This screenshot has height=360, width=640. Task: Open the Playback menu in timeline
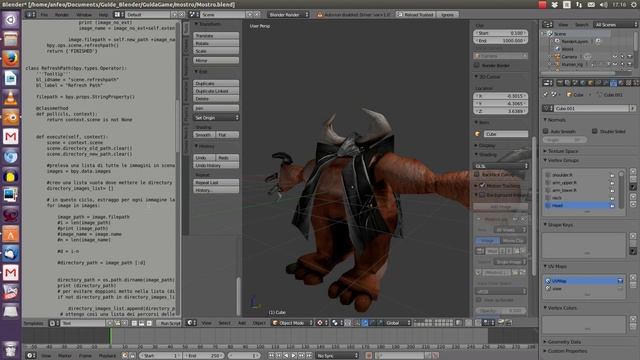(x=107, y=356)
